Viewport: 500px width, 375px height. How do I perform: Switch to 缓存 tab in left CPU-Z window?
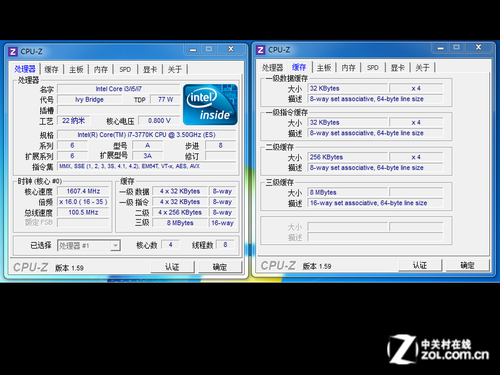tap(51, 69)
